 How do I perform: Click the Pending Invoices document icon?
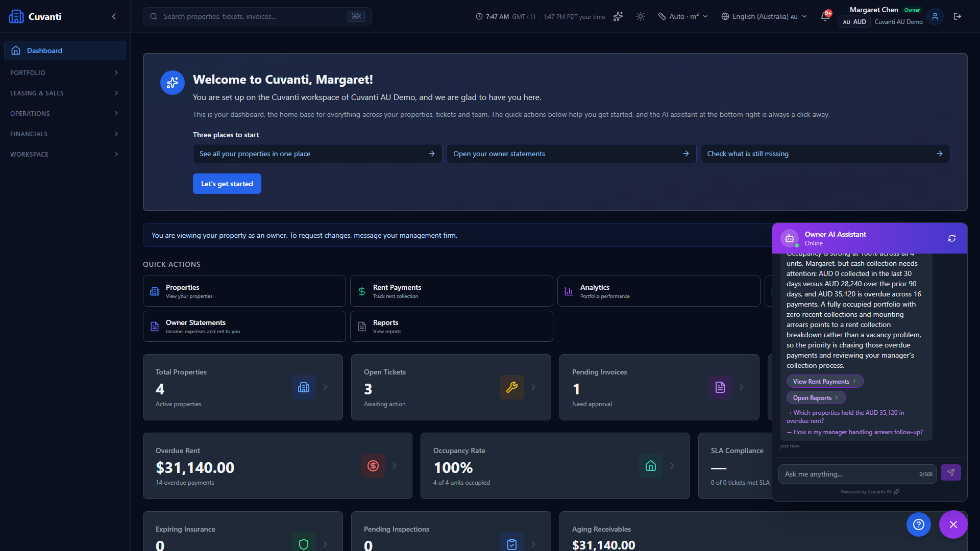(720, 387)
